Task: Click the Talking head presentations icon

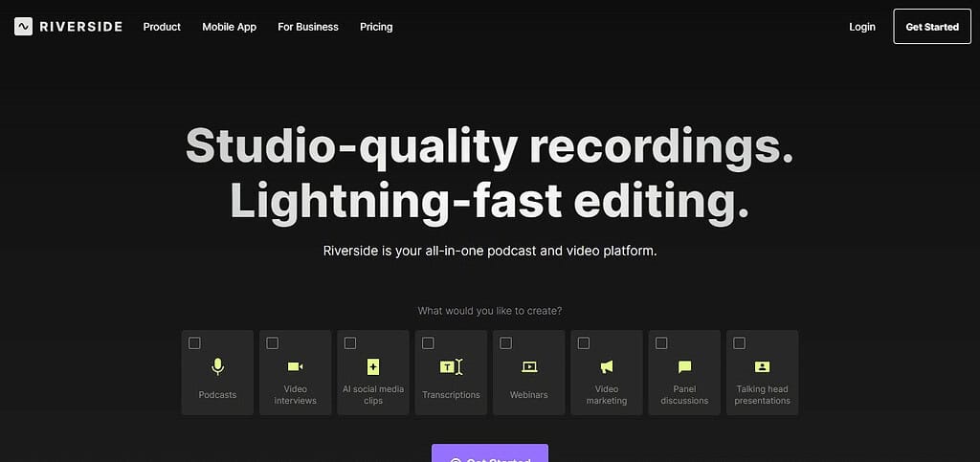Action: pyautogui.click(x=763, y=367)
